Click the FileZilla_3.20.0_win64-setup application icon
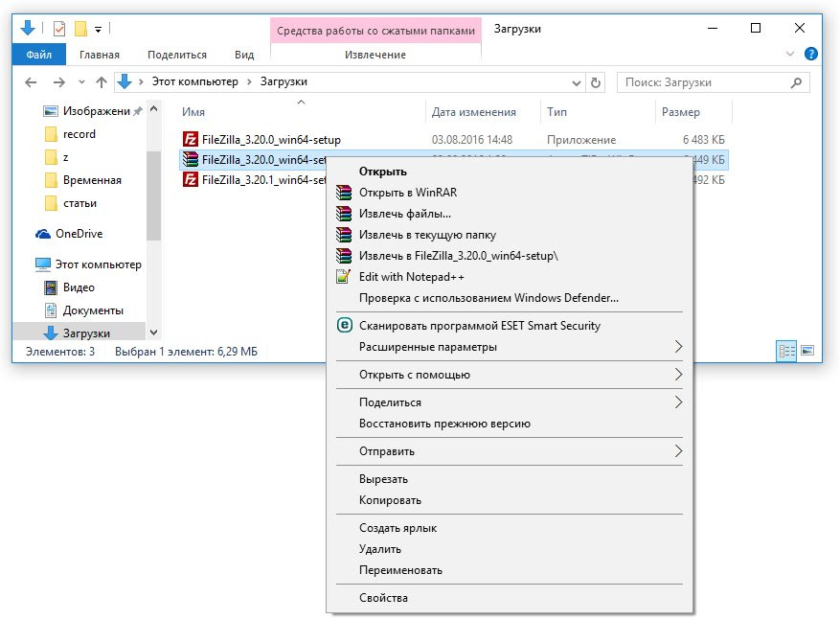The width and height of the screenshot is (840, 620). 191,139
